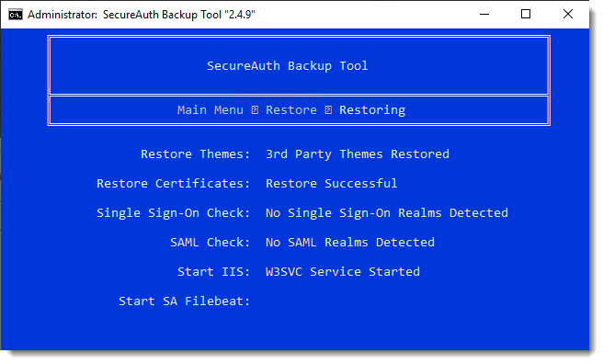603x364 pixels.
Task: Select 'Main Menu' in the breadcrumb
Action: pyautogui.click(x=210, y=110)
